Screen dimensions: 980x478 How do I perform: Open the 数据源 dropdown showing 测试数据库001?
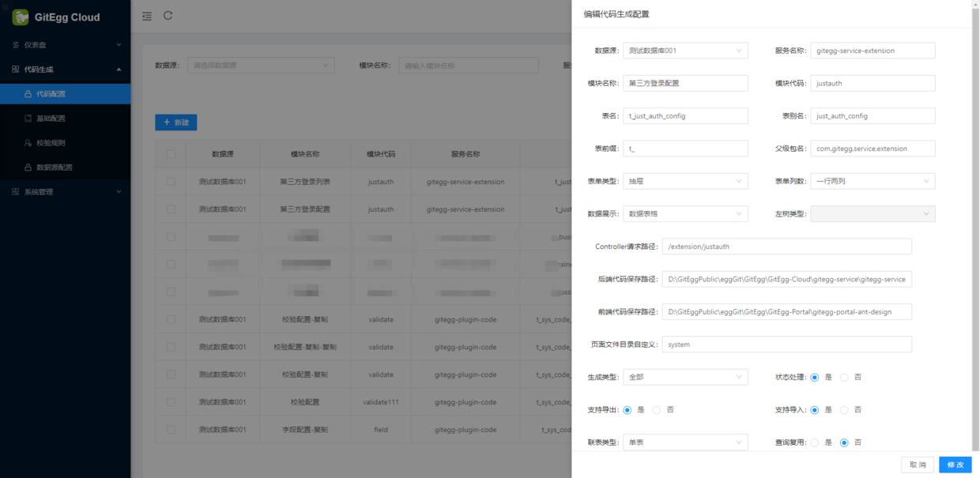tap(685, 51)
